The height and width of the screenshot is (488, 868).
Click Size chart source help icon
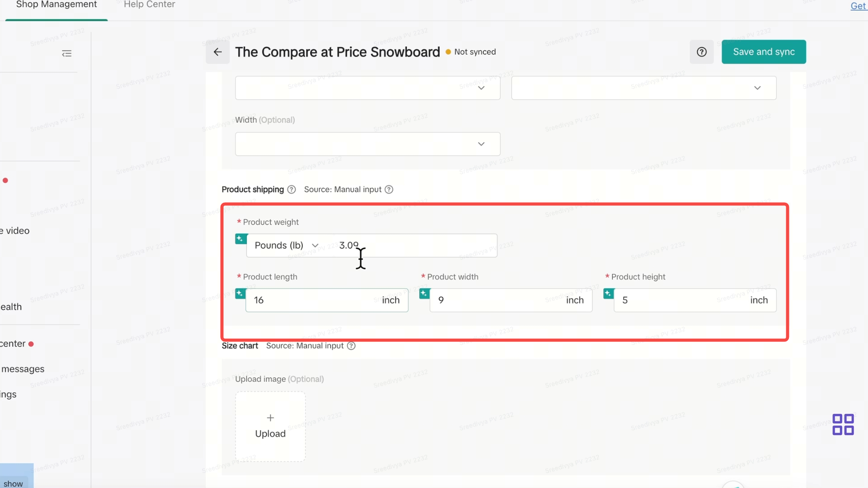(351, 346)
